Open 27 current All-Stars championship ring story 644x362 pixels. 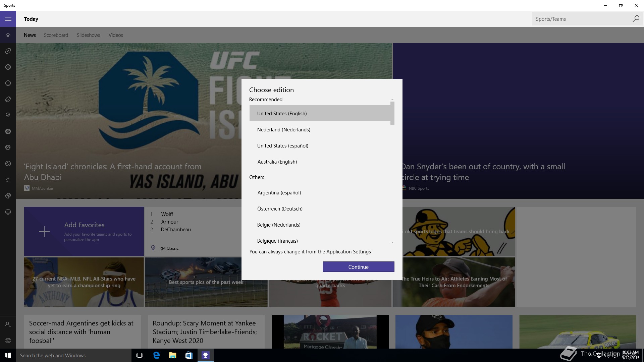coord(84,282)
